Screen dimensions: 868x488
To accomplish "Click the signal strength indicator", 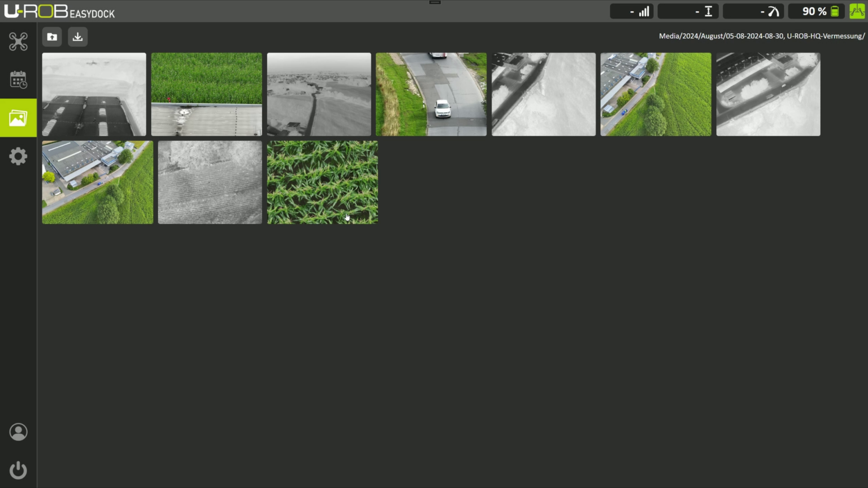I will pyautogui.click(x=632, y=11).
